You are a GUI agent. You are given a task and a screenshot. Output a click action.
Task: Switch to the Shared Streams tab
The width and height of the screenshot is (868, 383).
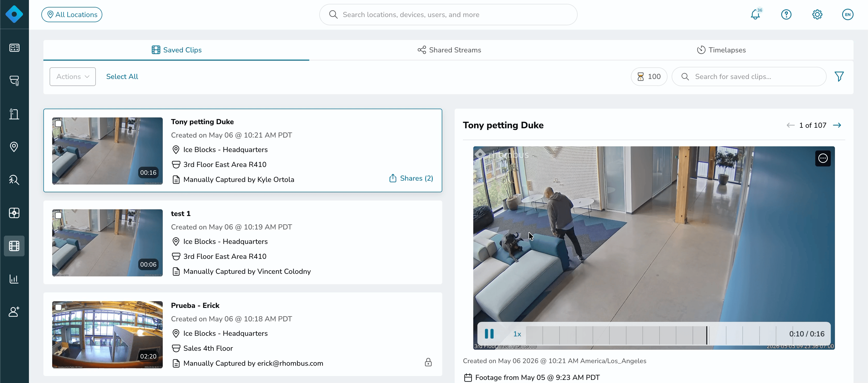[x=449, y=50]
